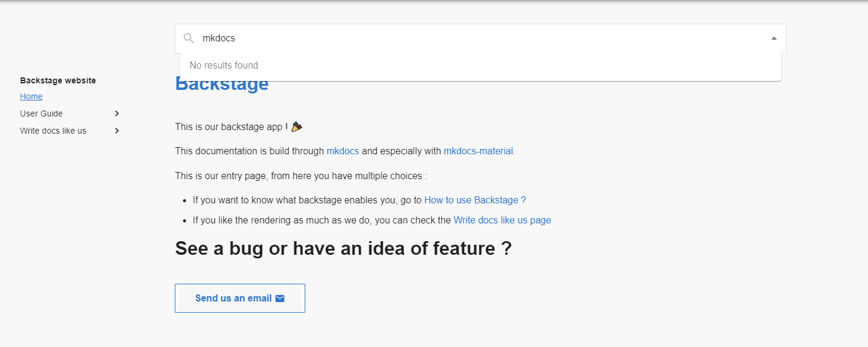Open the mkdocs-material link

478,151
